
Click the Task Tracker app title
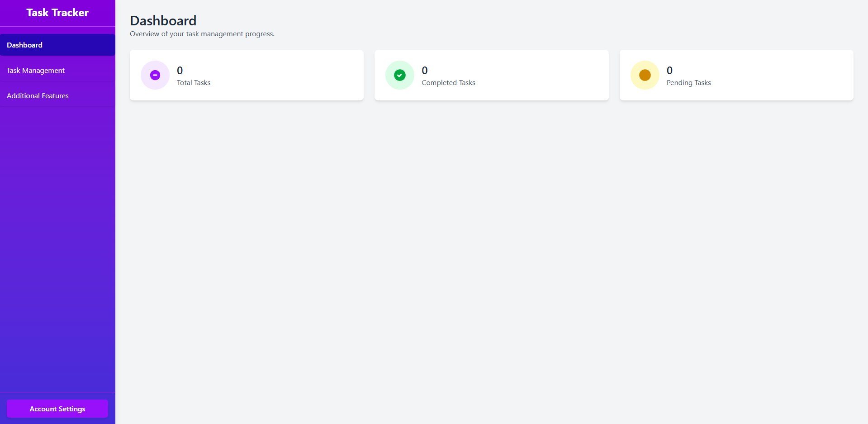coord(57,13)
